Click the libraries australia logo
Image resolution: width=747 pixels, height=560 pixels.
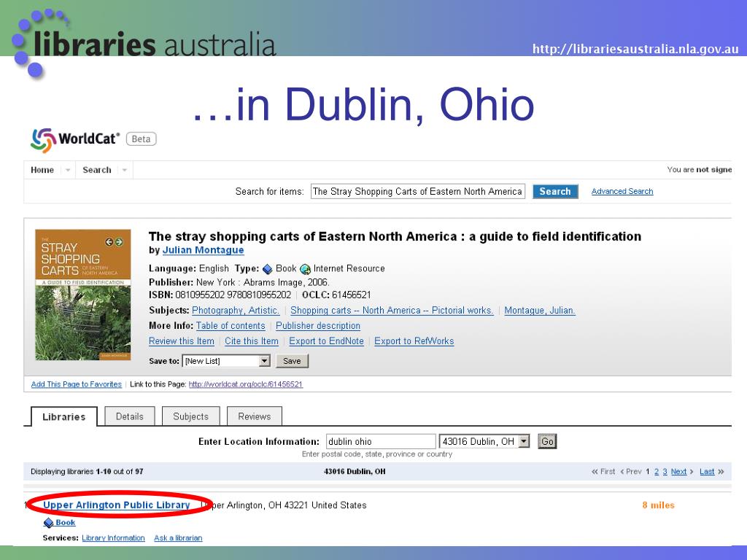tap(144, 43)
